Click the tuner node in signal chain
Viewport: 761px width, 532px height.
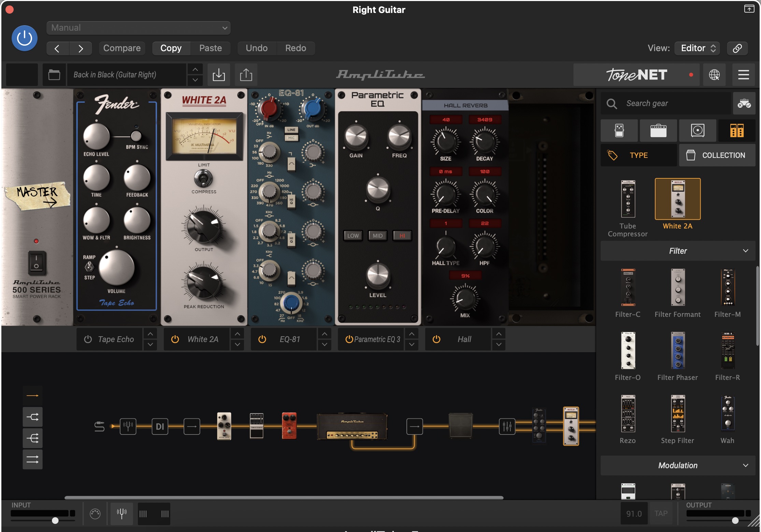(128, 426)
